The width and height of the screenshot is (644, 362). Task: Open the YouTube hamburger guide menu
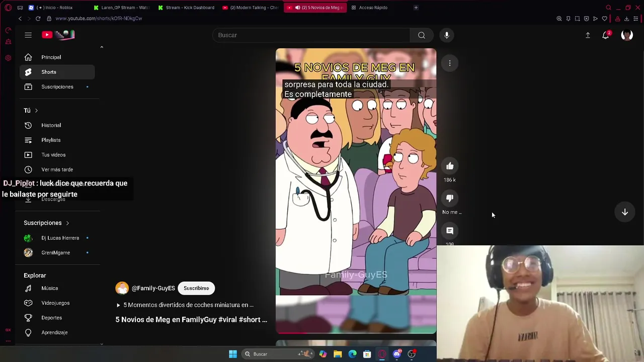click(28, 35)
